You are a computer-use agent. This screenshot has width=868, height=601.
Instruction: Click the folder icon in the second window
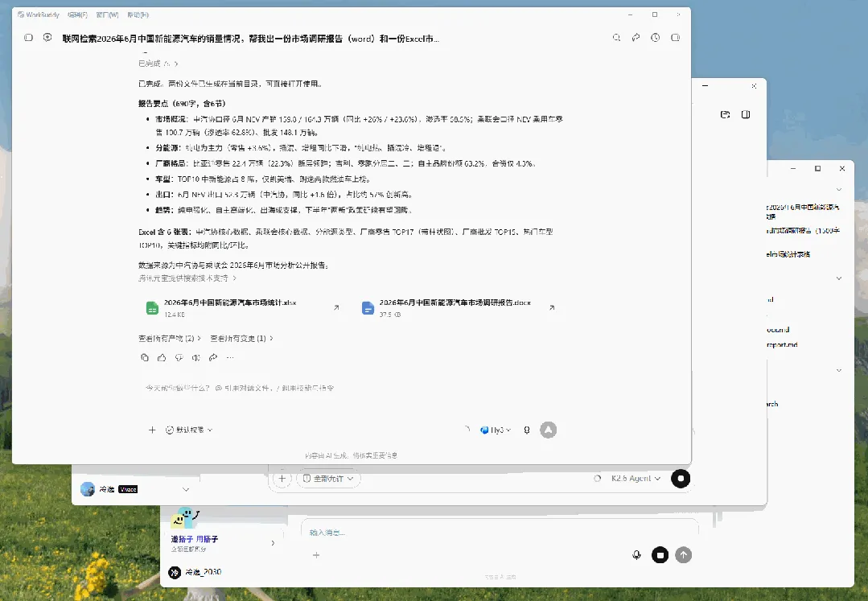[x=725, y=114]
